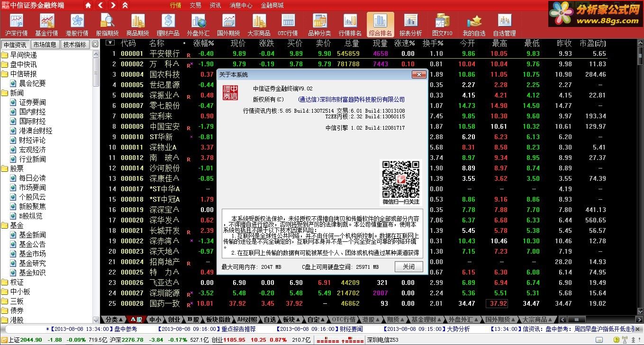This screenshot has height=345, width=644.
Task: Close the 关于本系统 dialog with X
Action: click(x=419, y=74)
